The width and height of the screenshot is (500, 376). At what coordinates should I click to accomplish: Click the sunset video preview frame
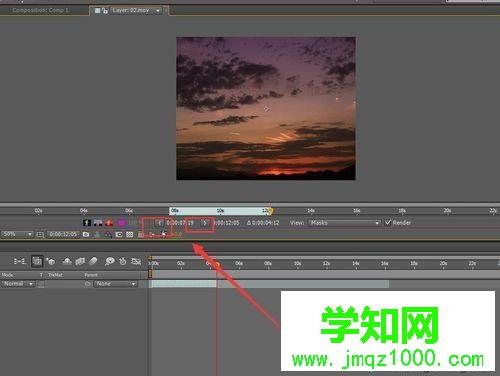pos(266,108)
